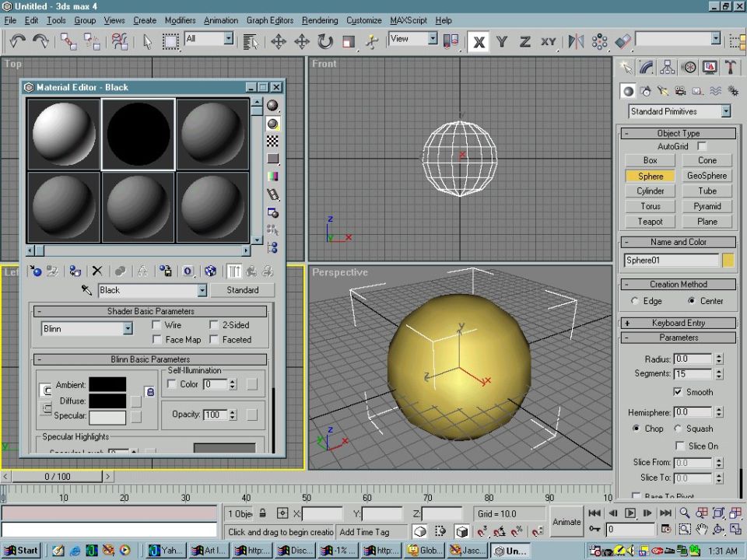747x560 pixels.
Task: Select the Squash hemisphere radio
Action: point(678,429)
